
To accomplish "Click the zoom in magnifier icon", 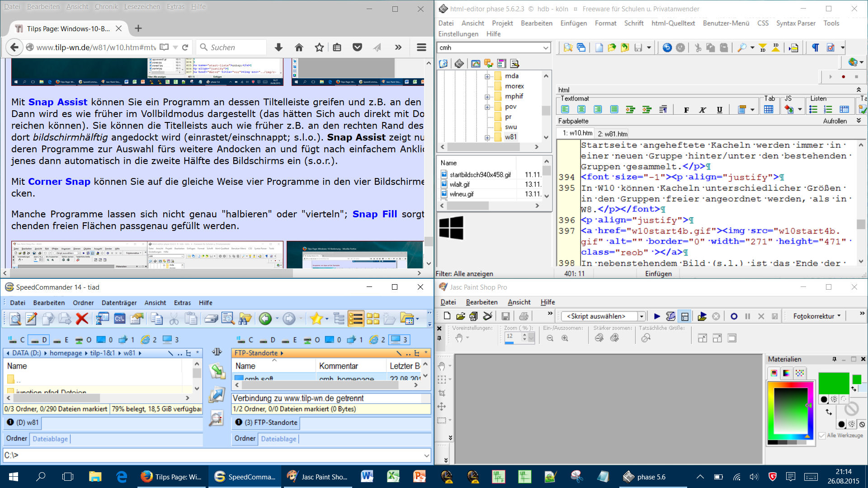I will 565,338.
